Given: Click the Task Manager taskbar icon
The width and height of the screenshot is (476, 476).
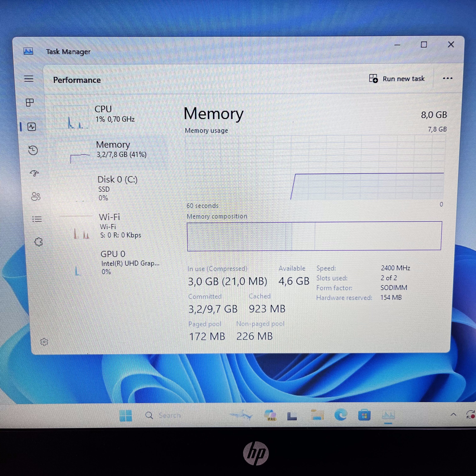Looking at the screenshot, I should pos(388,415).
